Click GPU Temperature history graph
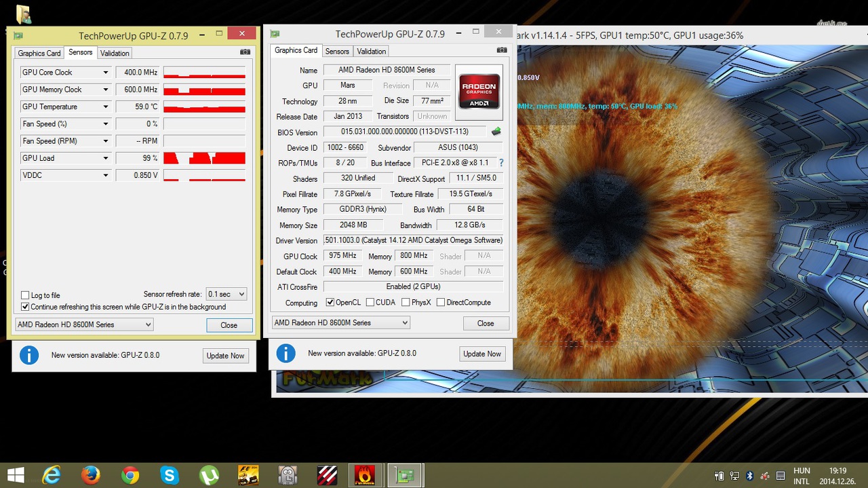 coord(204,107)
